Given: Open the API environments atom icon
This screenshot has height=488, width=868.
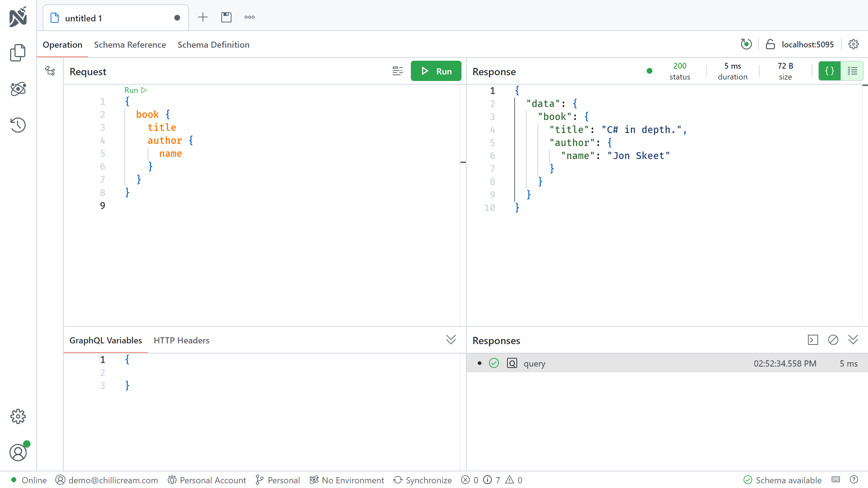Looking at the screenshot, I should (18, 89).
